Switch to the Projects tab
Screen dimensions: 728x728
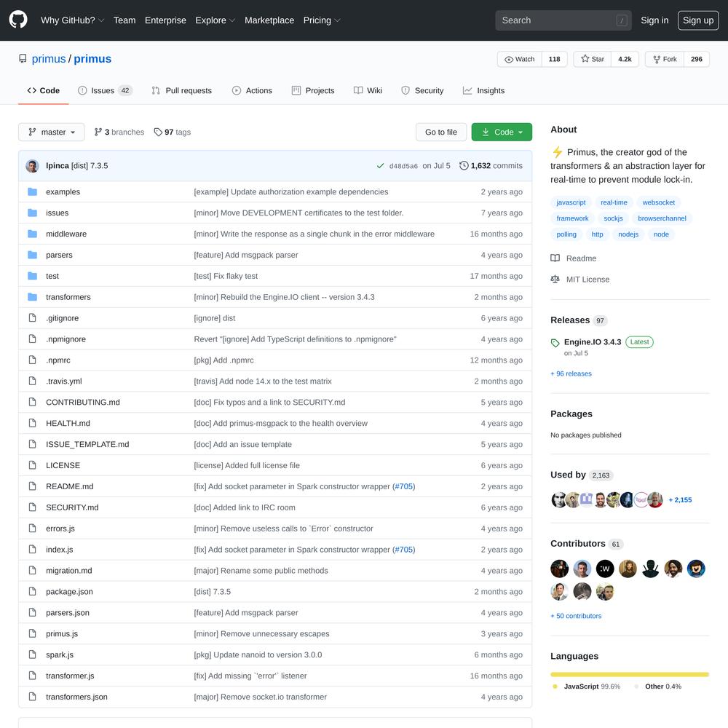[x=313, y=90]
